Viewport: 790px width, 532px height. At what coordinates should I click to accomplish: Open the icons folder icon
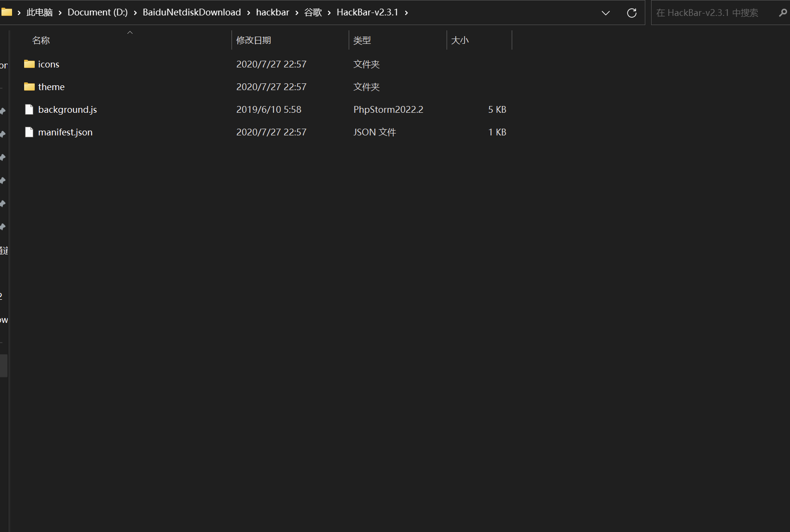(x=29, y=64)
